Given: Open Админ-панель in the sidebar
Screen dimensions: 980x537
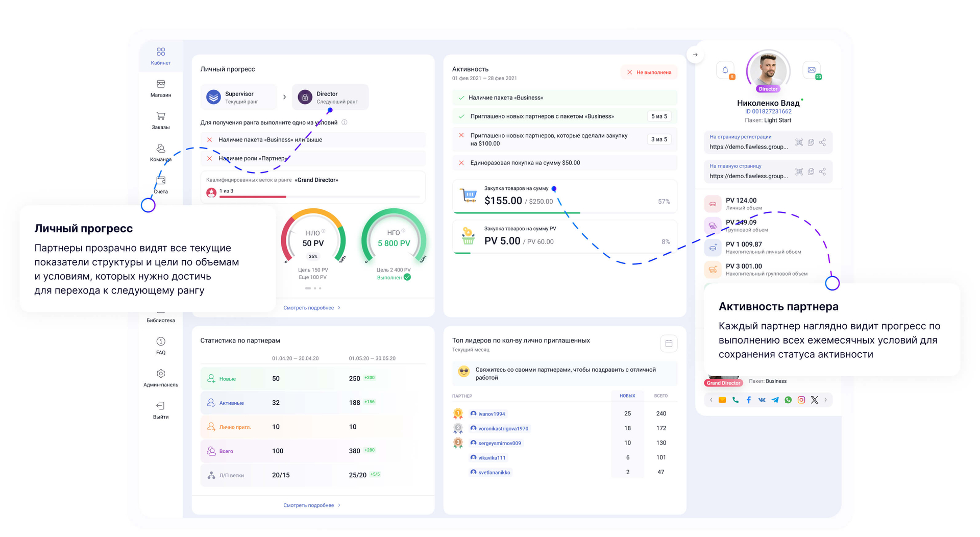Looking at the screenshot, I should click(x=161, y=378).
